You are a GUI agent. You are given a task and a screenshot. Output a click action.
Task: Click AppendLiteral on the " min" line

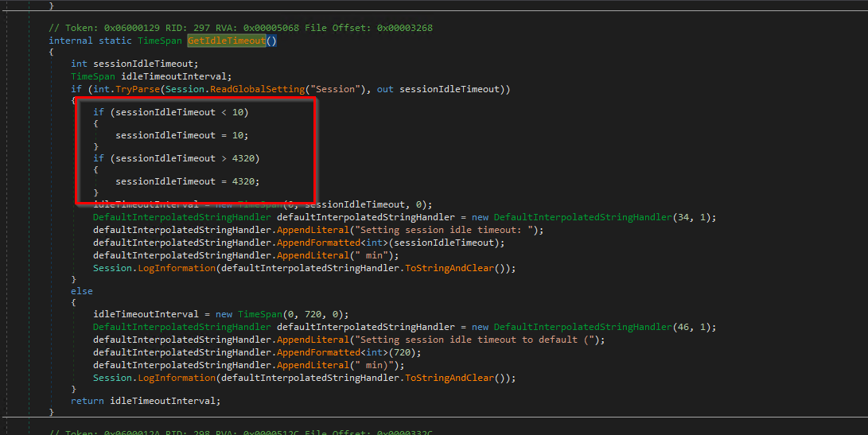(313, 255)
